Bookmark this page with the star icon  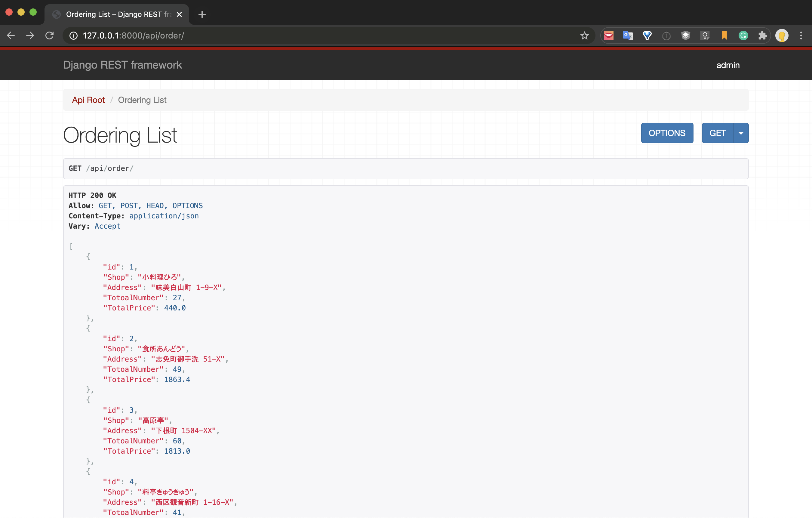tap(584, 35)
